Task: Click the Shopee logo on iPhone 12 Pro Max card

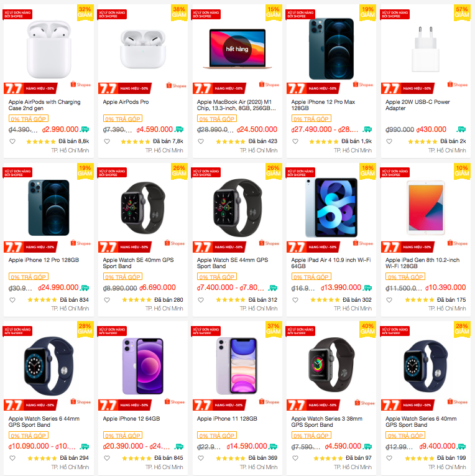Action: pos(362,85)
